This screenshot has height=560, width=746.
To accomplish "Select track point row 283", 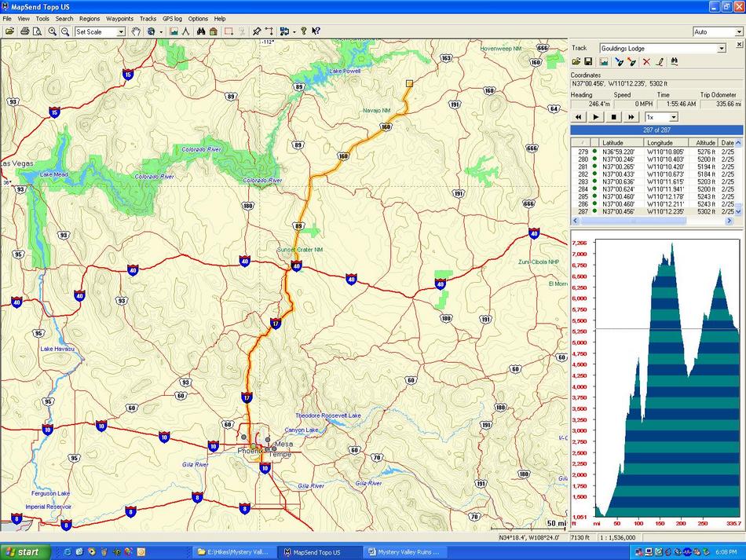I will (x=653, y=181).
